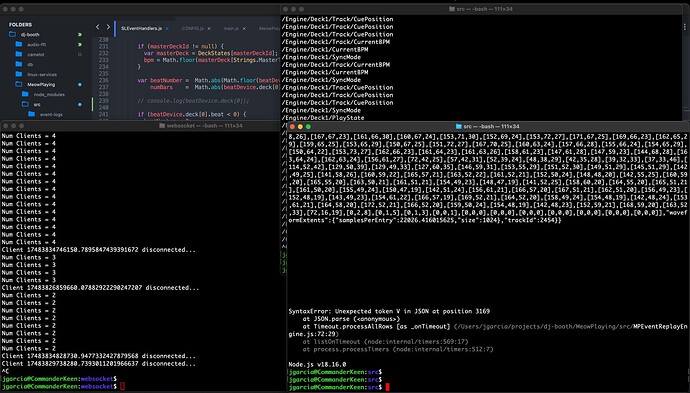The width and height of the screenshot is (690, 393).
Task: Click the processTimers stack trace line
Action: (398, 349)
